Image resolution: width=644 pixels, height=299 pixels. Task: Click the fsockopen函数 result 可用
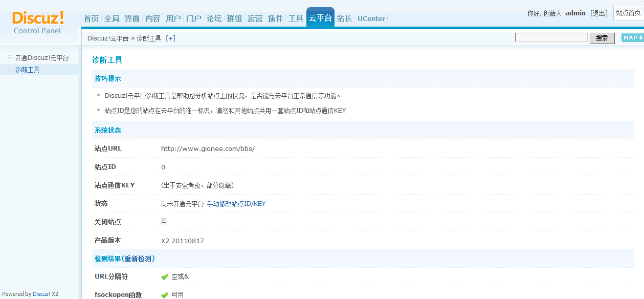177,295
